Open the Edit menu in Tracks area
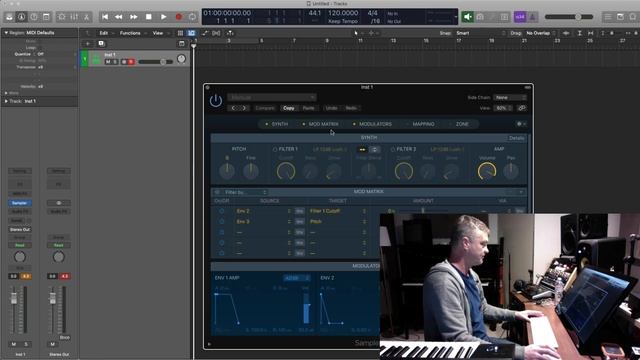The height and width of the screenshot is (360, 640). [x=104, y=33]
